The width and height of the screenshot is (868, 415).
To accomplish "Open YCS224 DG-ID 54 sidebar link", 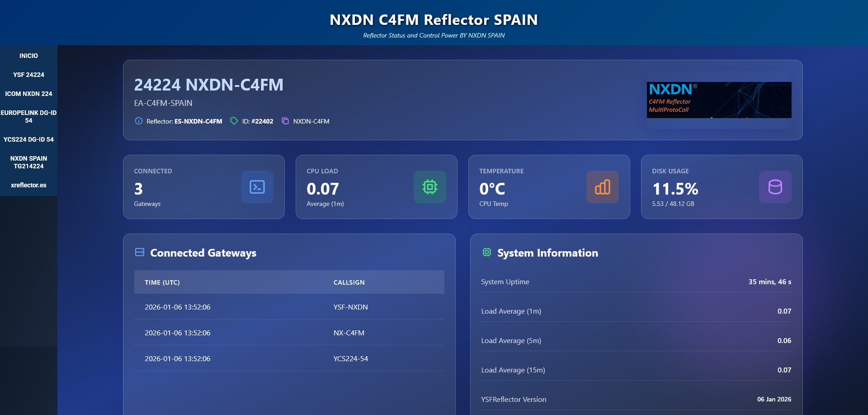I will tap(28, 139).
